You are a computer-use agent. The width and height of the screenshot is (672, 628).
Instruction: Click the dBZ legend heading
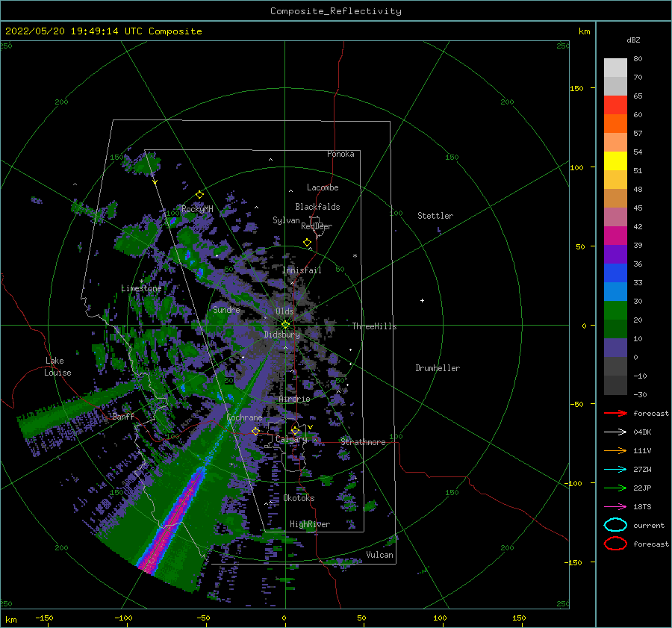click(633, 40)
